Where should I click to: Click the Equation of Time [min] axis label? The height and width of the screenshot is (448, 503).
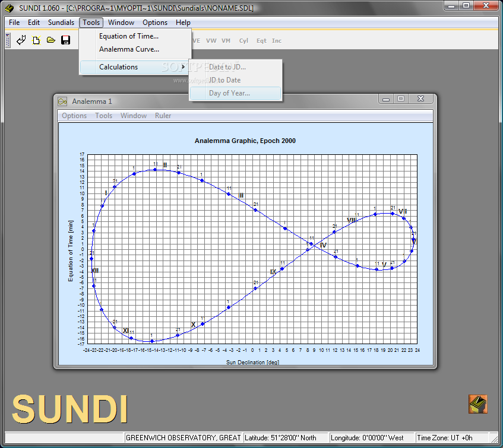pyautogui.click(x=71, y=251)
